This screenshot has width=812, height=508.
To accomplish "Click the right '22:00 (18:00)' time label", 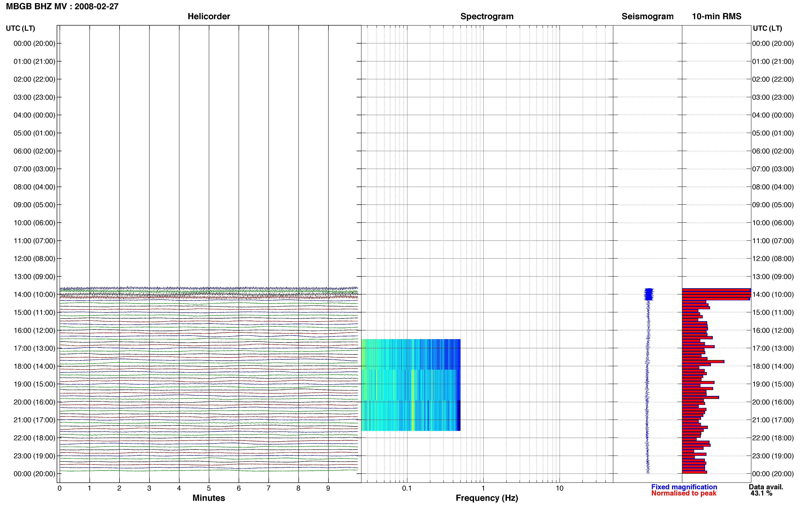I will (773, 438).
